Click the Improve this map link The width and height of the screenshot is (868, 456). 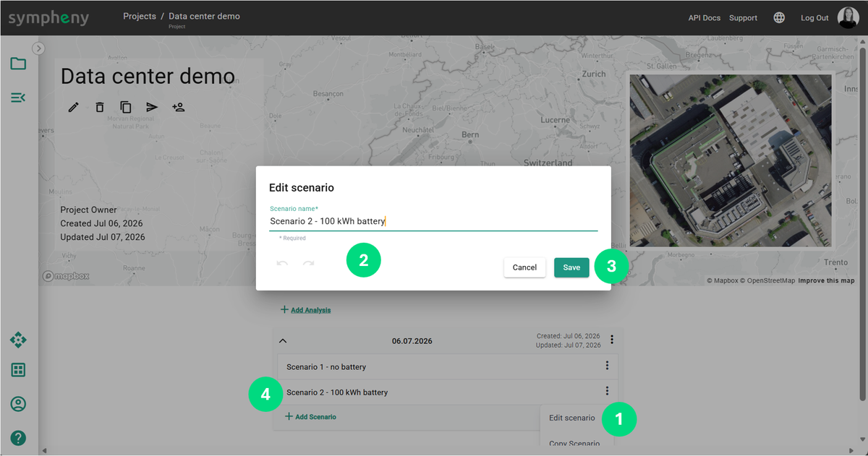[x=826, y=280]
